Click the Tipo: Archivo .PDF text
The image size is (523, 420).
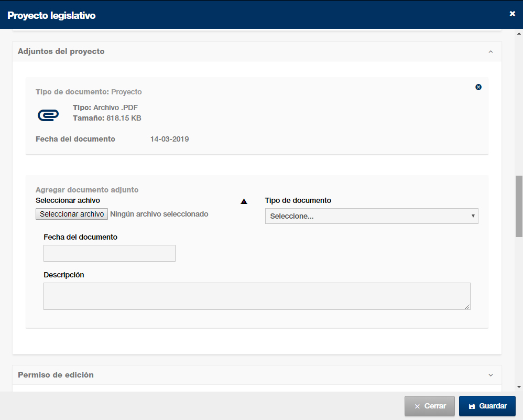[x=105, y=107]
